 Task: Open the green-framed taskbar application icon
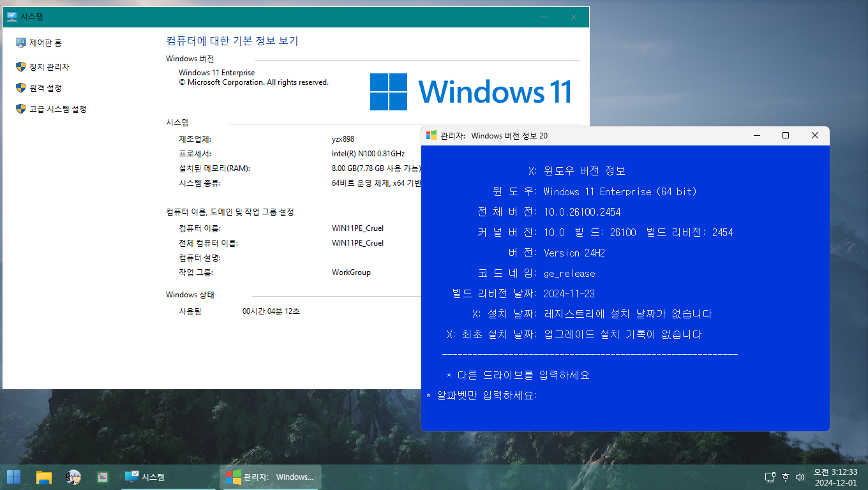point(102,477)
